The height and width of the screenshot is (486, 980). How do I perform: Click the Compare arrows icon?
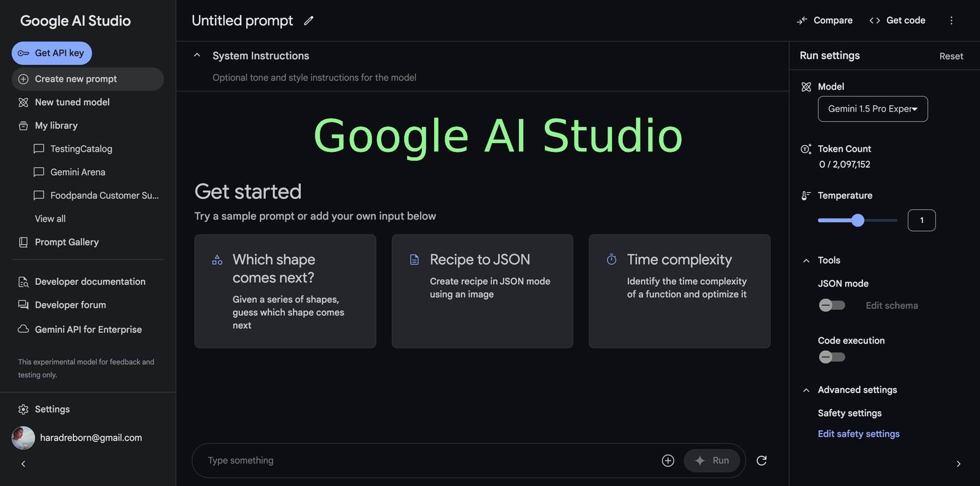point(802,20)
